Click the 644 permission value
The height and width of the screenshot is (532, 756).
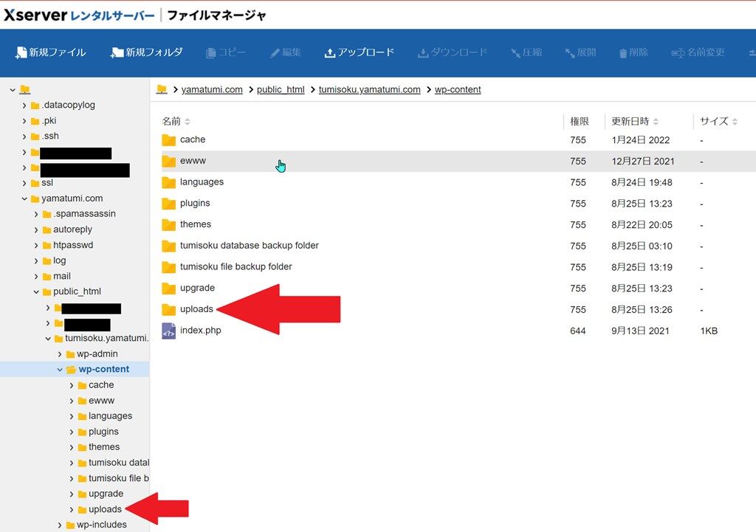[x=577, y=331]
